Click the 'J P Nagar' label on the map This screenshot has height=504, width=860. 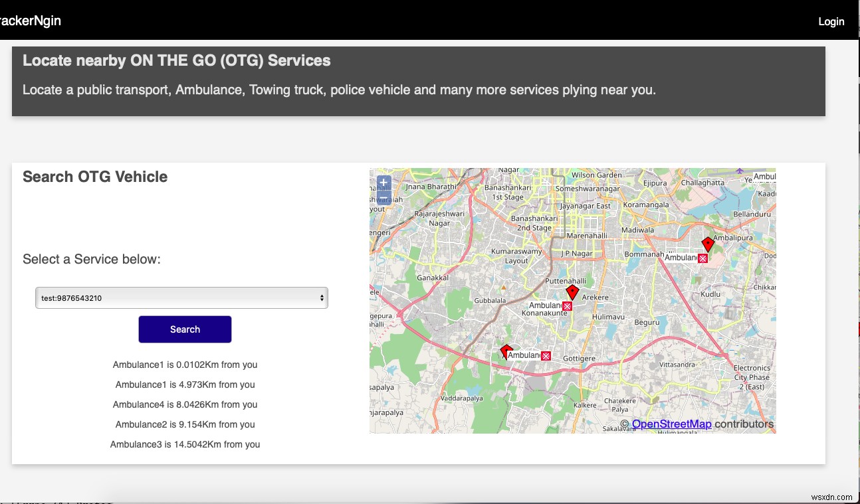point(576,254)
